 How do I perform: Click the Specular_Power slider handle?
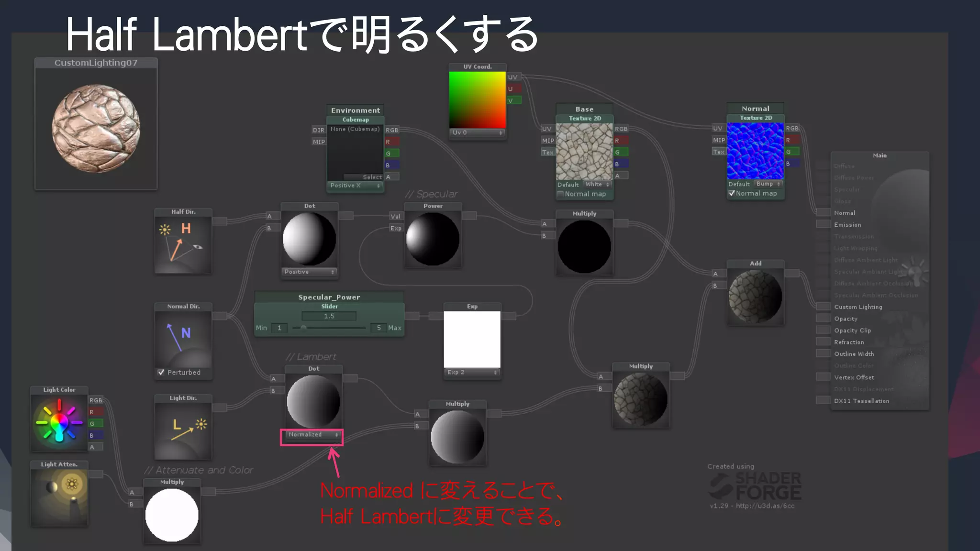303,328
